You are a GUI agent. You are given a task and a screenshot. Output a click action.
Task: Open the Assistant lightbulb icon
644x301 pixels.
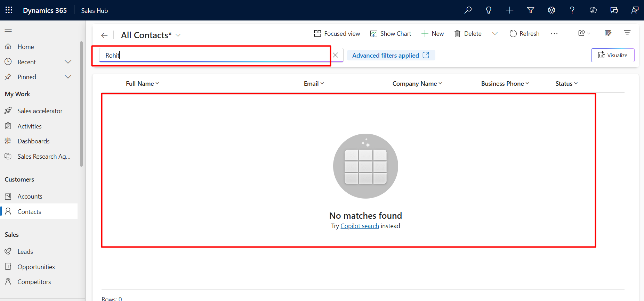[x=489, y=10]
